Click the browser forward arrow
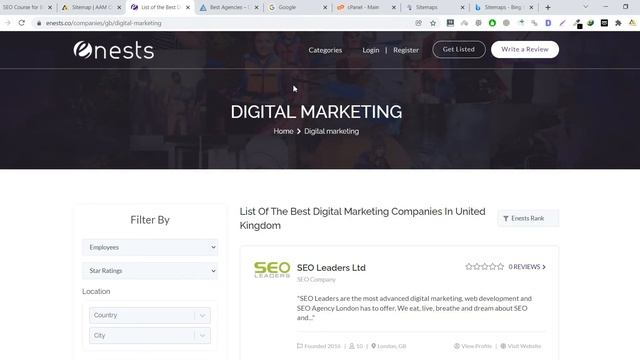Image resolution: width=640 pixels, height=360 pixels. (7, 23)
